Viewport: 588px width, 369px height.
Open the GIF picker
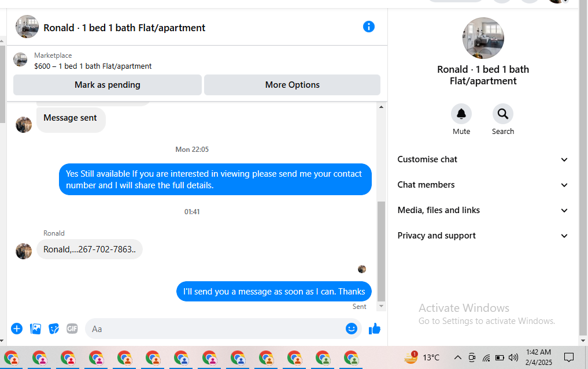[72, 329]
